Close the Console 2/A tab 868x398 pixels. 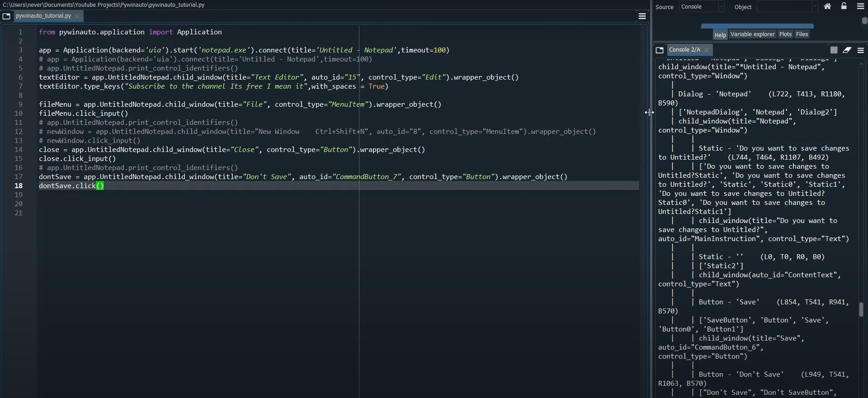point(707,50)
